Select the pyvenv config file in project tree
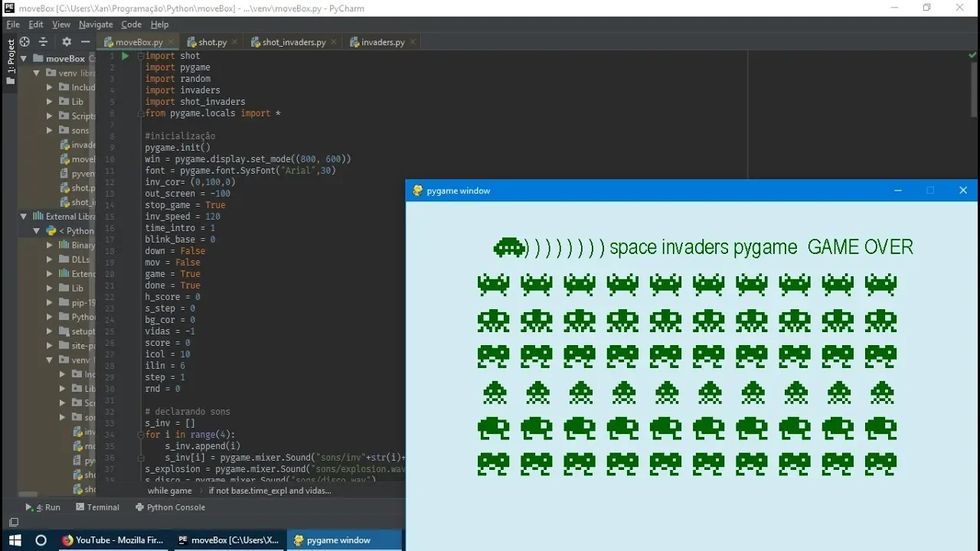The height and width of the screenshot is (551, 980). click(79, 174)
